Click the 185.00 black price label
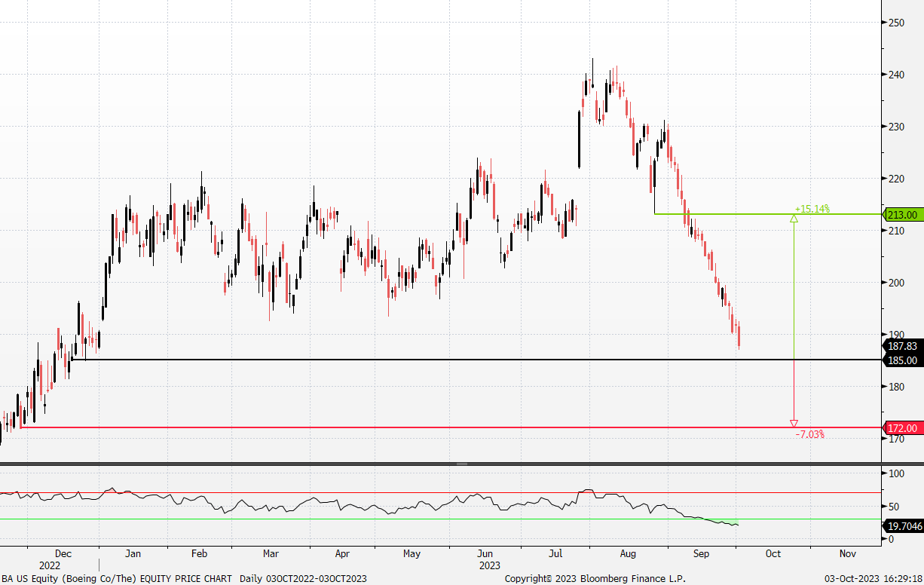The height and width of the screenshot is (585, 924). click(x=902, y=360)
